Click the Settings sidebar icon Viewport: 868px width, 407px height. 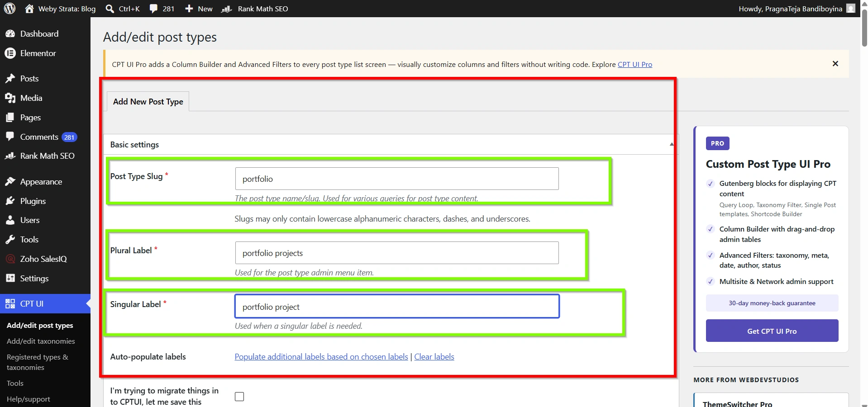(10, 278)
